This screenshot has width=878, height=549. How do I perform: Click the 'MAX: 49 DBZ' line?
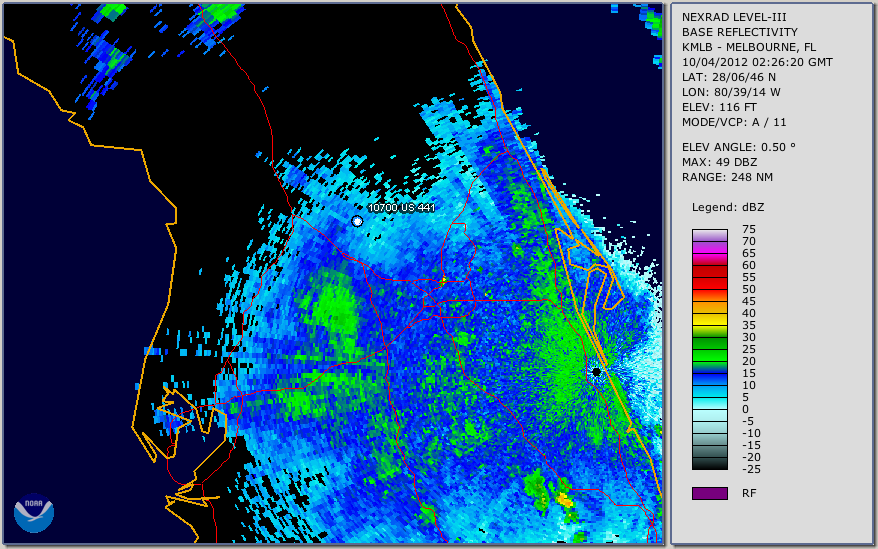tap(720, 162)
